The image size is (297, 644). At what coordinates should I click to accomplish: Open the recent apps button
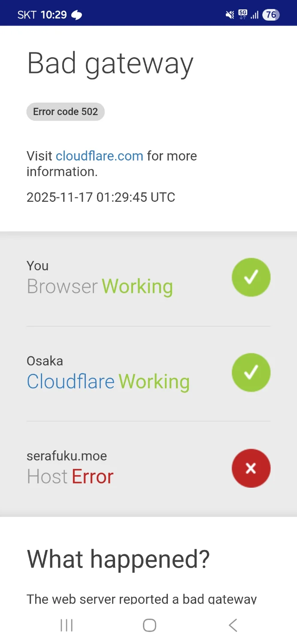pos(67,625)
